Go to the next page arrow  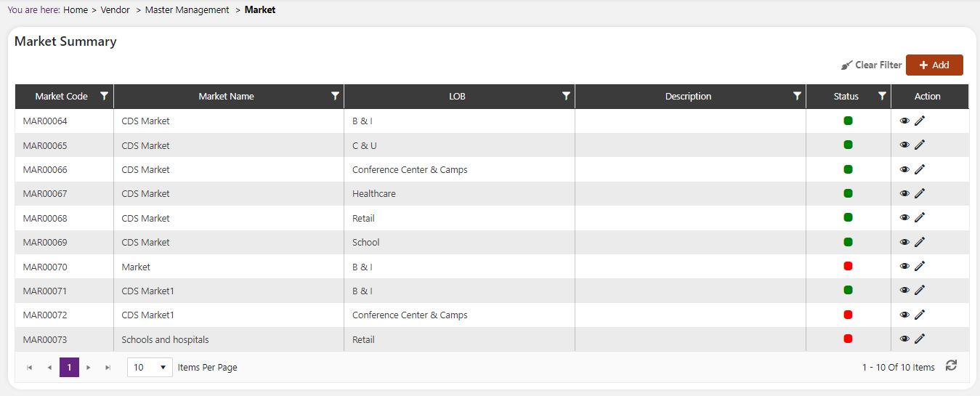tap(89, 368)
